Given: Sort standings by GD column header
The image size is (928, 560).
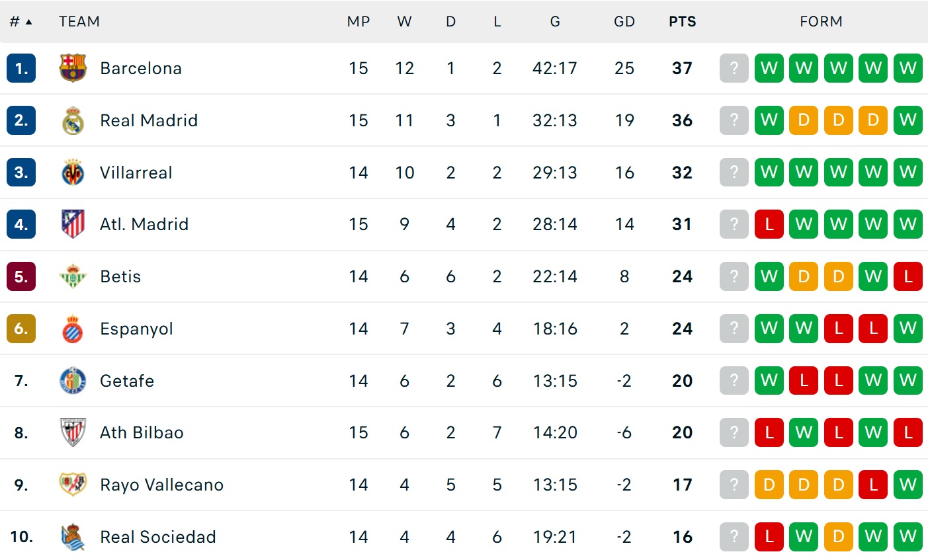Looking at the screenshot, I should click(x=624, y=22).
